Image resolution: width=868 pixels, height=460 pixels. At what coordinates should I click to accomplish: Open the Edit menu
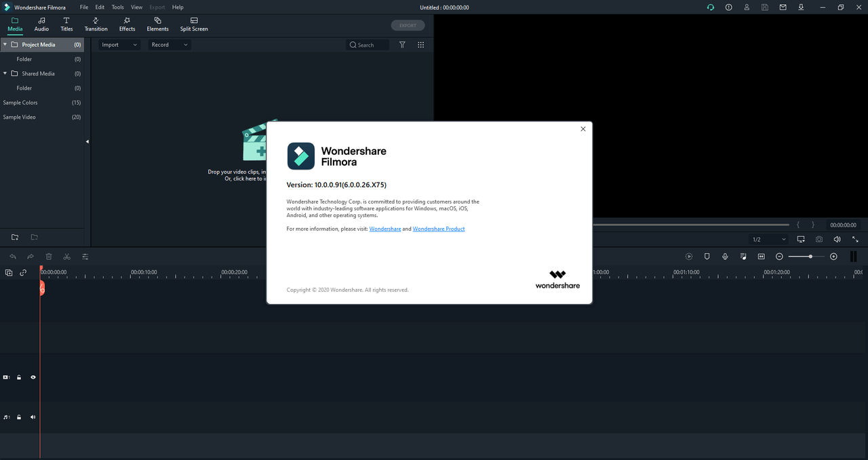[100, 7]
